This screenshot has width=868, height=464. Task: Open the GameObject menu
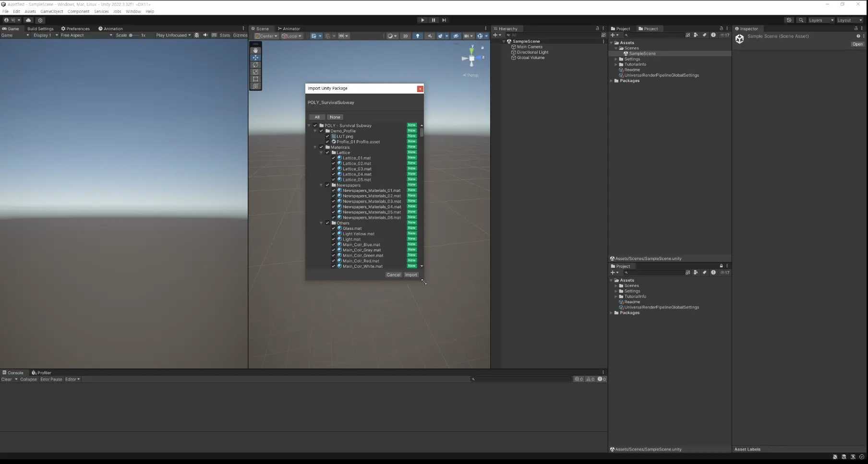(51, 12)
